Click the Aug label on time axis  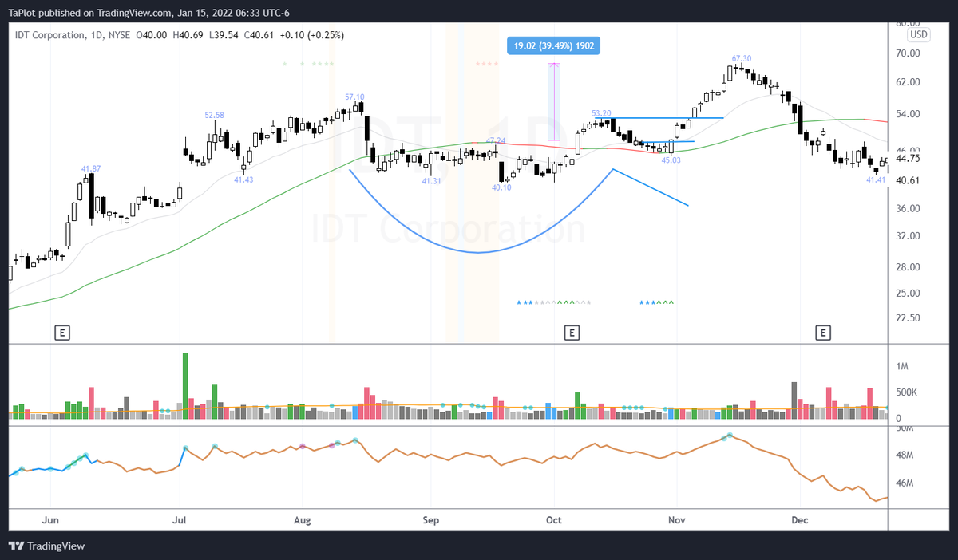(x=303, y=520)
